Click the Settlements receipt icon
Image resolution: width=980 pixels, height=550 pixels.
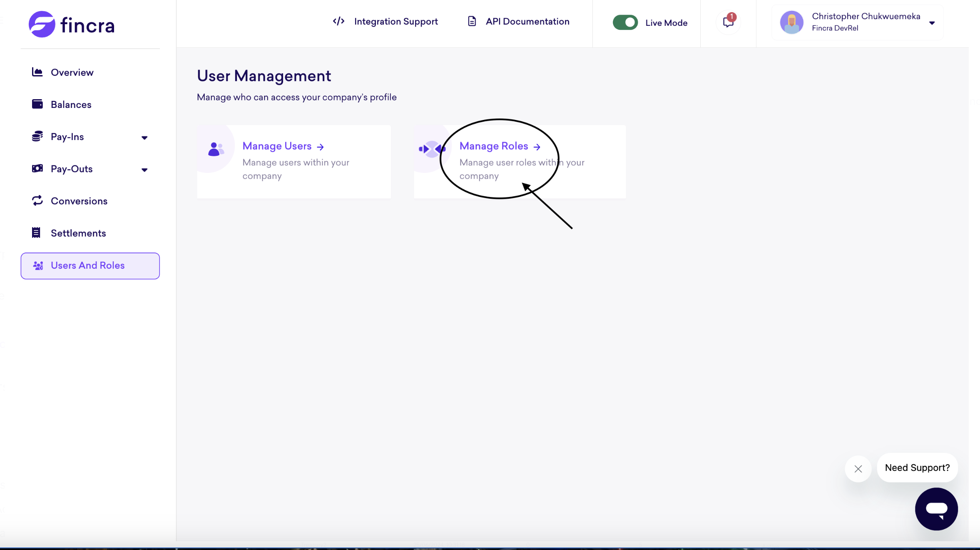(x=36, y=232)
